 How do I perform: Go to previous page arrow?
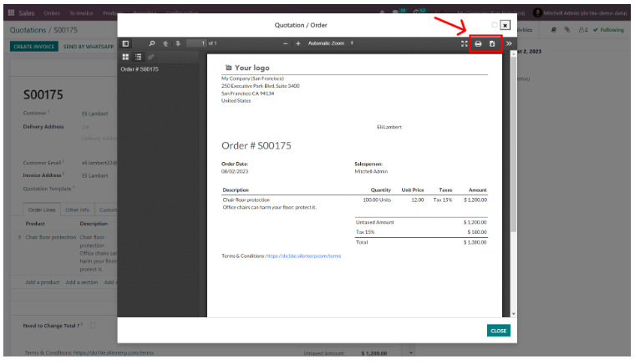165,43
